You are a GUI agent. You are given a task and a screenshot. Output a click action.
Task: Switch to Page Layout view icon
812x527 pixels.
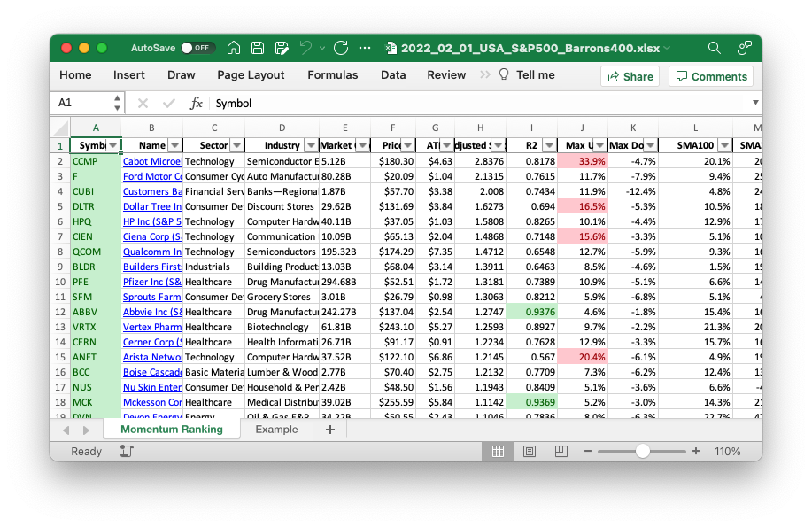530,452
